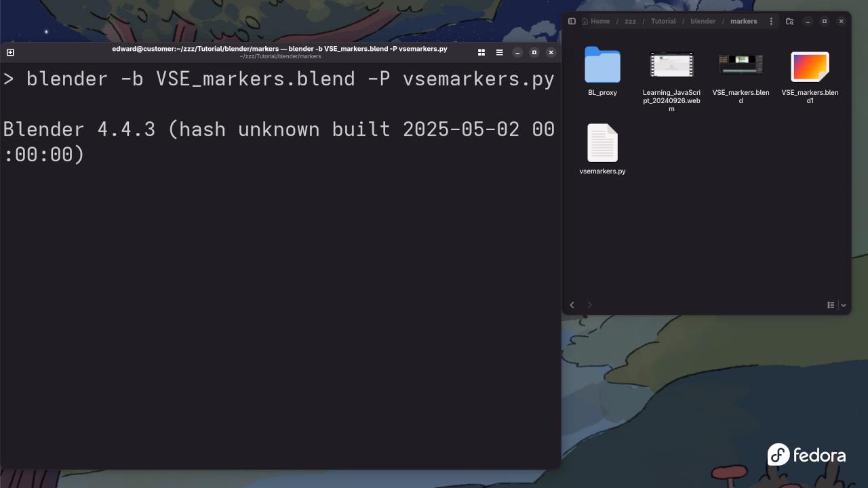This screenshot has height=488, width=868.
Task: Go back in file manager
Action: tap(572, 305)
